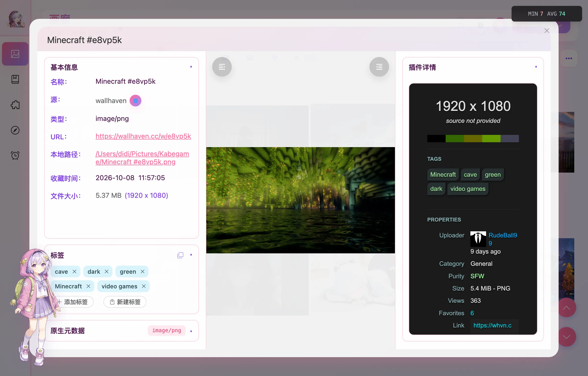Click the video games tag in plugin details

click(x=468, y=189)
